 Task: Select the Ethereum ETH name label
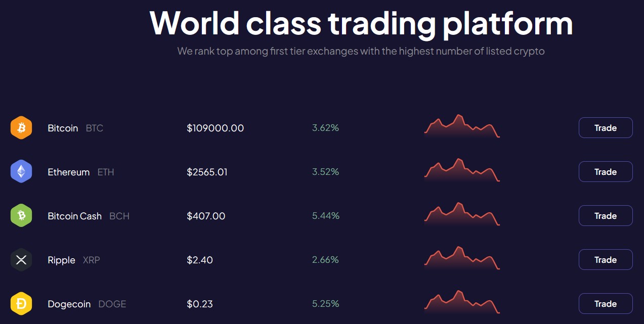tap(81, 172)
